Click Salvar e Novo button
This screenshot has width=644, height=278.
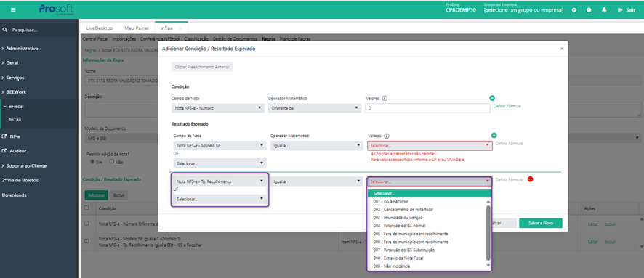[541, 223]
